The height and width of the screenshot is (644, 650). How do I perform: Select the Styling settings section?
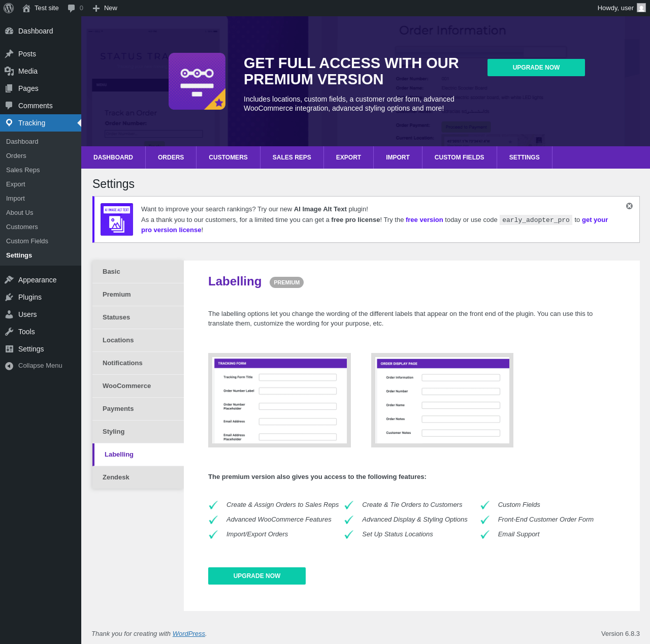pyautogui.click(x=138, y=432)
